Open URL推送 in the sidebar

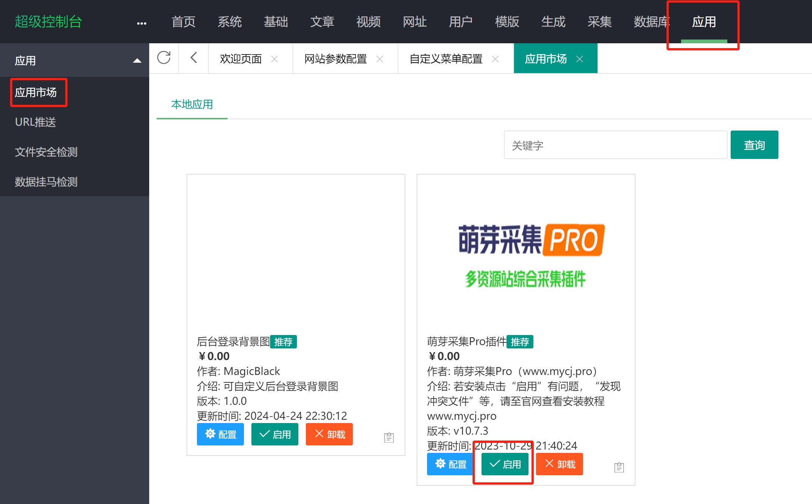(x=35, y=122)
